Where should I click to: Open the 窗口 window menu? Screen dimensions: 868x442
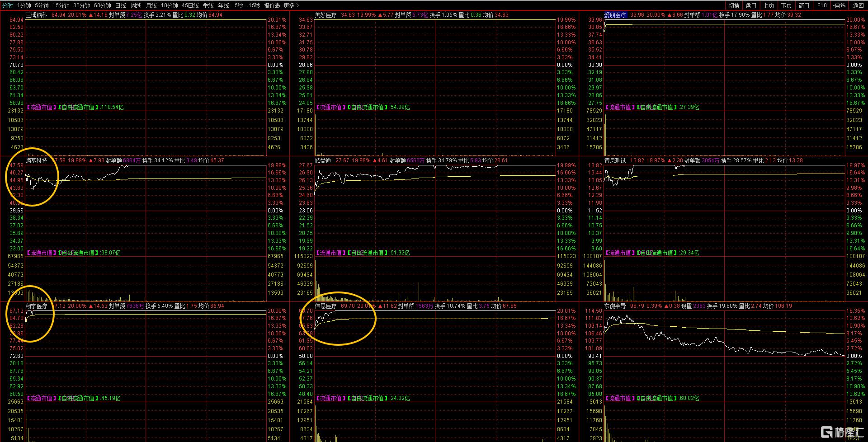coord(804,5)
